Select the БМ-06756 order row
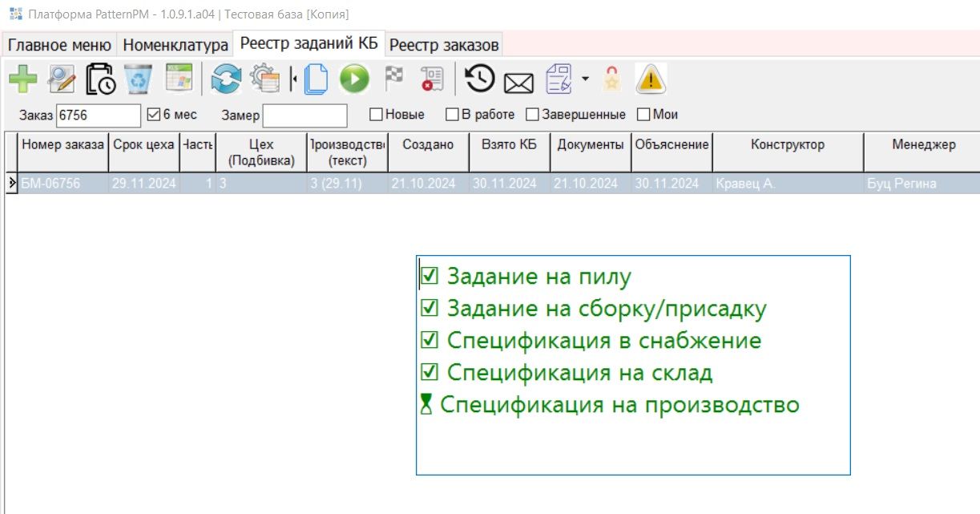980x514 pixels. point(63,184)
